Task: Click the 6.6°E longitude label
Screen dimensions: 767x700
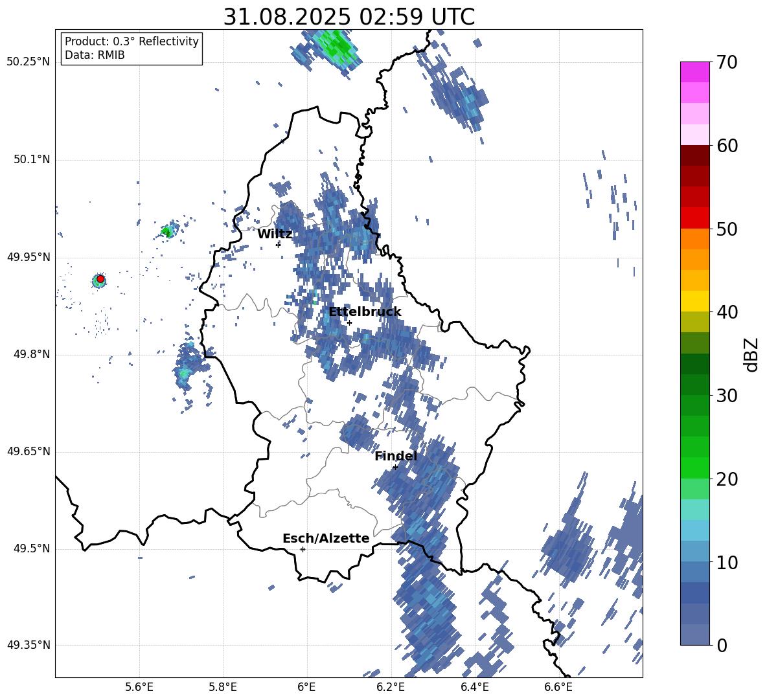Action: [558, 688]
